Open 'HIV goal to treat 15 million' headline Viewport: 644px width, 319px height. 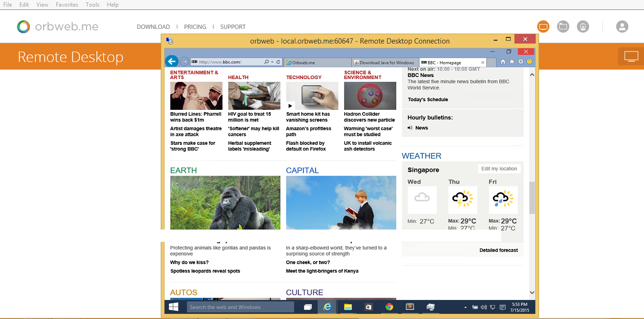[250, 117]
